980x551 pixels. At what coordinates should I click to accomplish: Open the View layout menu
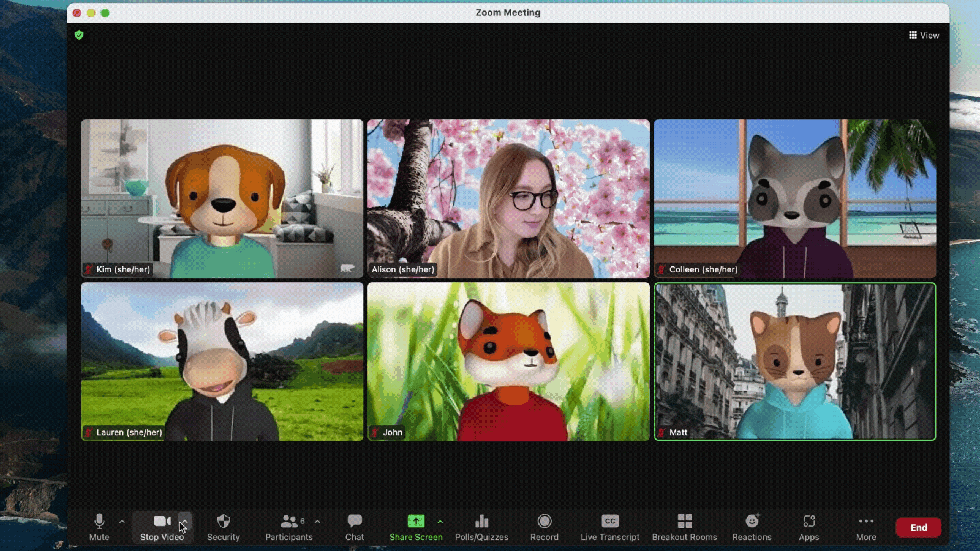tap(924, 35)
